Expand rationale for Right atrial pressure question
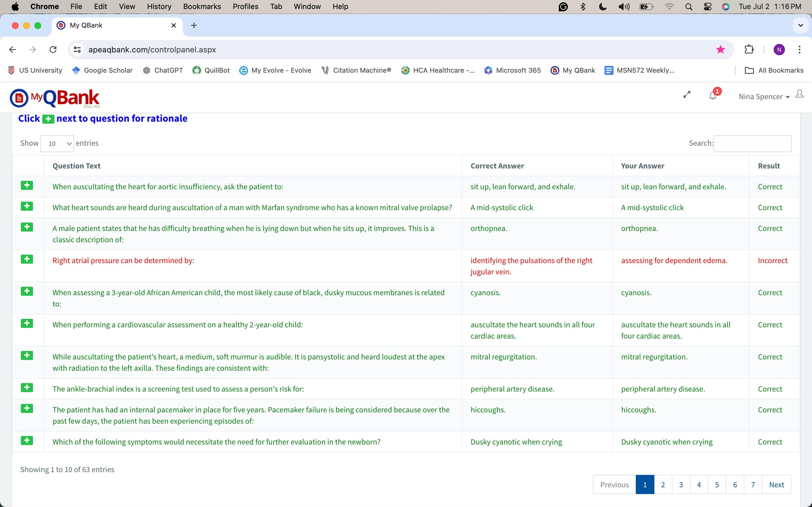This screenshot has width=812, height=507. (x=27, y=259)
